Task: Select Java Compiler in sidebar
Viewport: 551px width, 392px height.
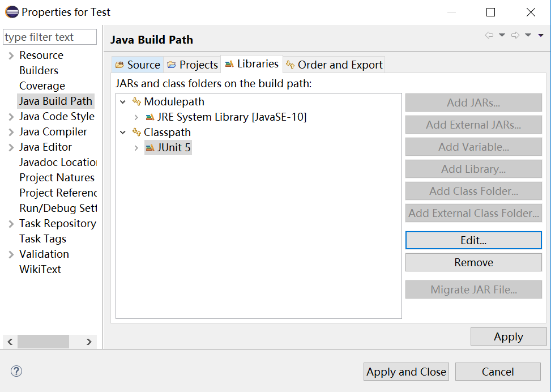Action: coord(53,131)
